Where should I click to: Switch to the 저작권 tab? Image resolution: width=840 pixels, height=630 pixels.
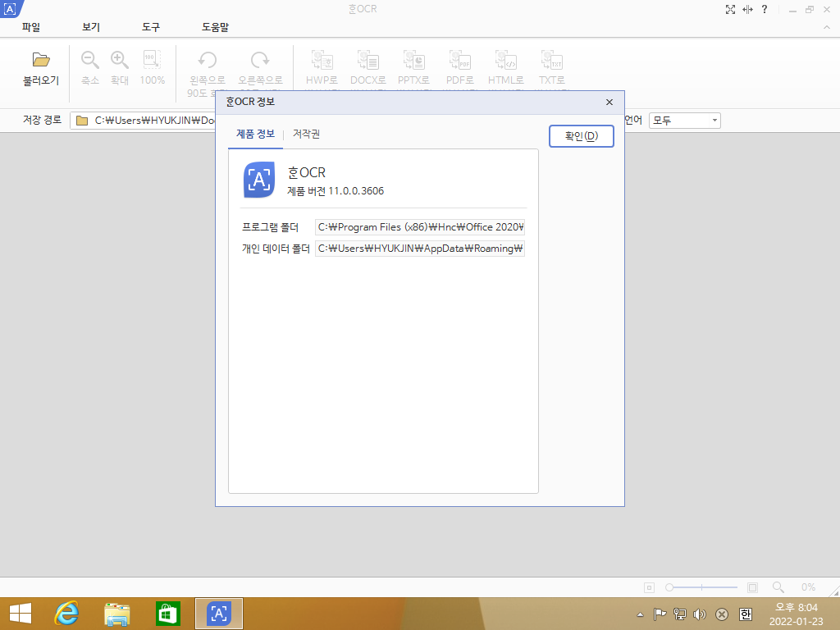(x=307, y=134)
